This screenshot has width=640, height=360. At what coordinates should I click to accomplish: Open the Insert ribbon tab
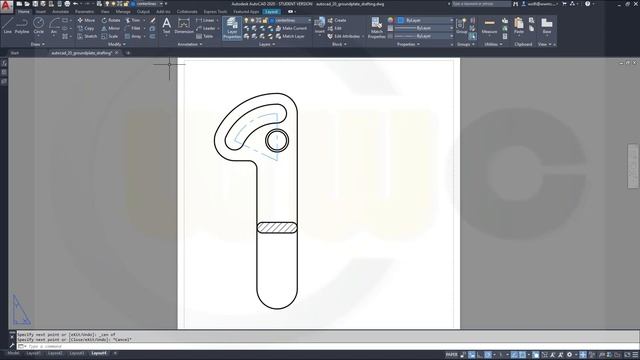(41, 12)
